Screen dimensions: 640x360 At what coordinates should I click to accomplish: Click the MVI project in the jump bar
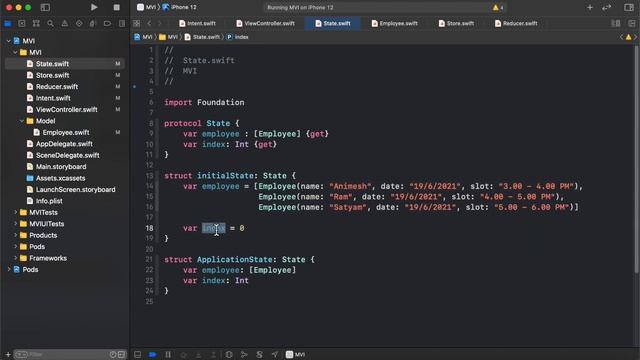point(143,37)
